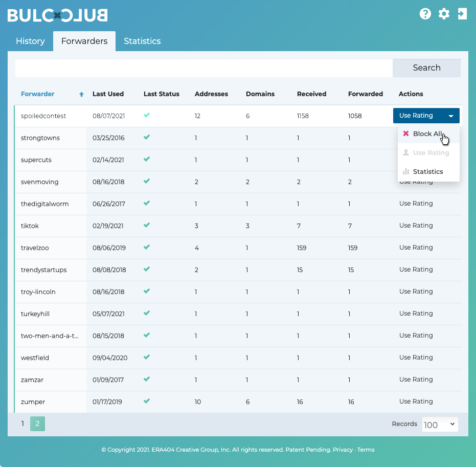Image resolution: width=476 pixels, height=467 pixels.
Task: Click the strongtowns status checkmark
Action: click(x=147, y=137)
